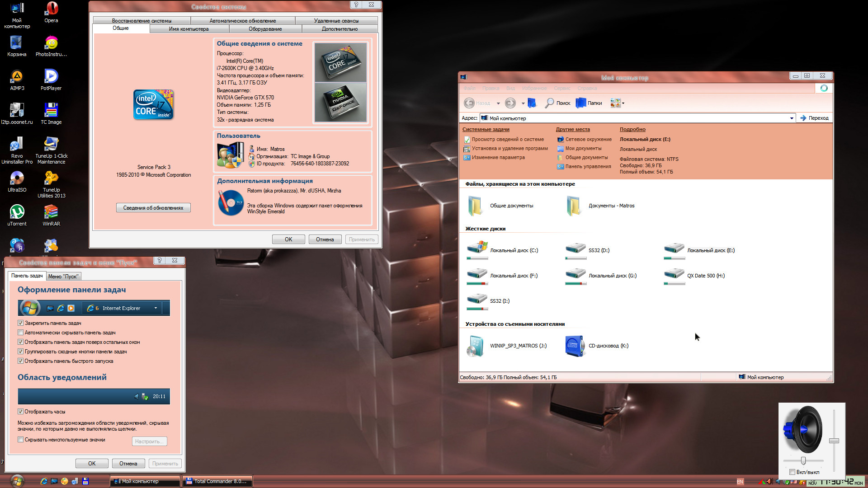Image resolution: width=868 pixels, height=488 pixels.
Task: Launch Revo Uninstaller Pro shortcut
Action: point(17,150)
